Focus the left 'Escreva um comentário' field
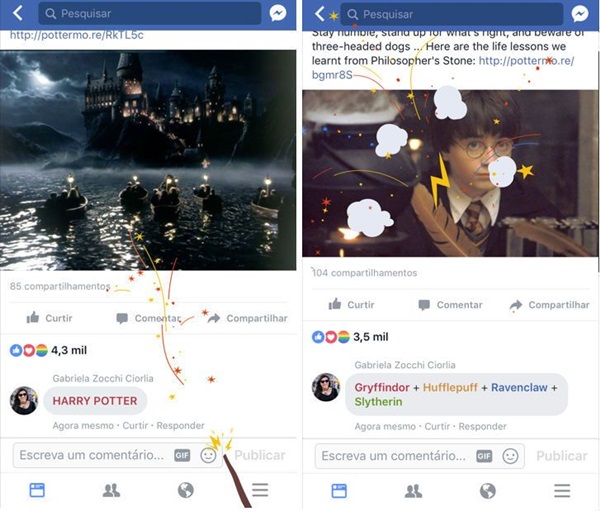The width and height of the screenshot is (600, 511). point(93,455)
